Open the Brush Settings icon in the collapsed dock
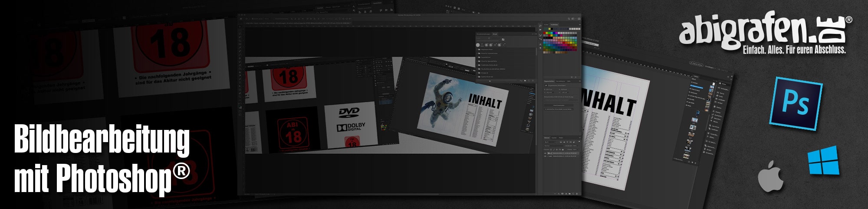868x209 pixels. (540, 39)
